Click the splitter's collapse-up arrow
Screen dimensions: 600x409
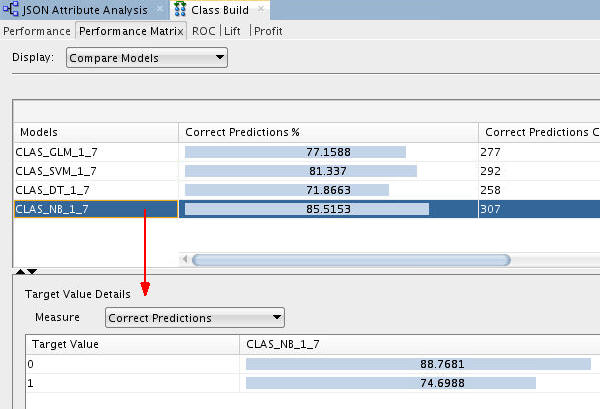[21, 271]
